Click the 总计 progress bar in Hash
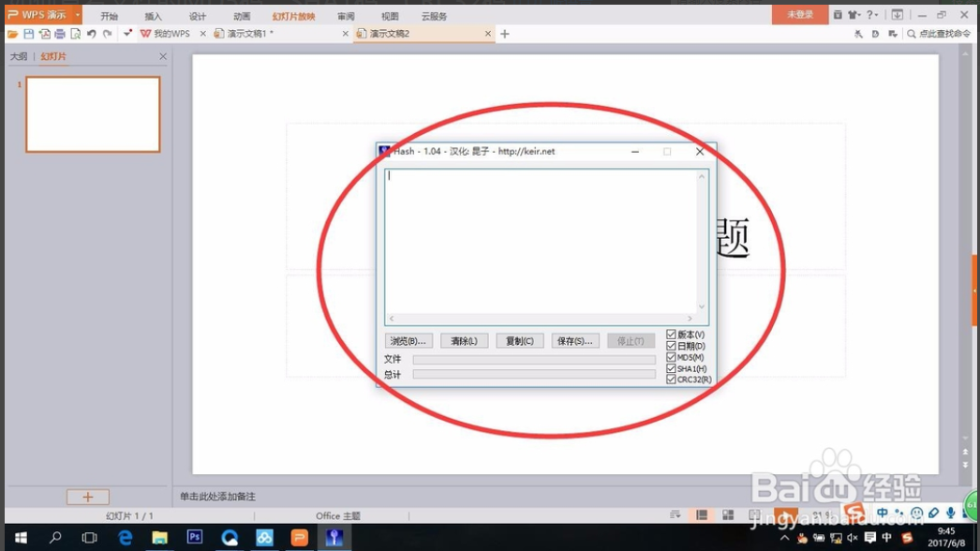 [534, 374]
